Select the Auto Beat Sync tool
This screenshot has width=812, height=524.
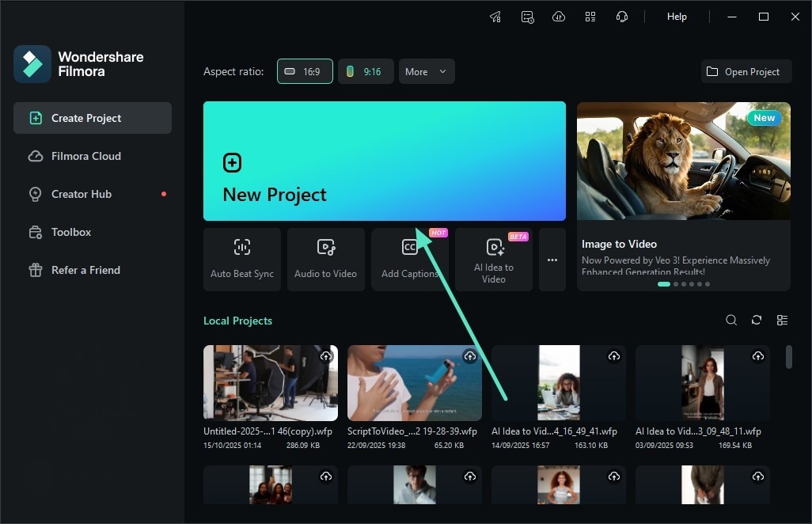pos(241,259)
